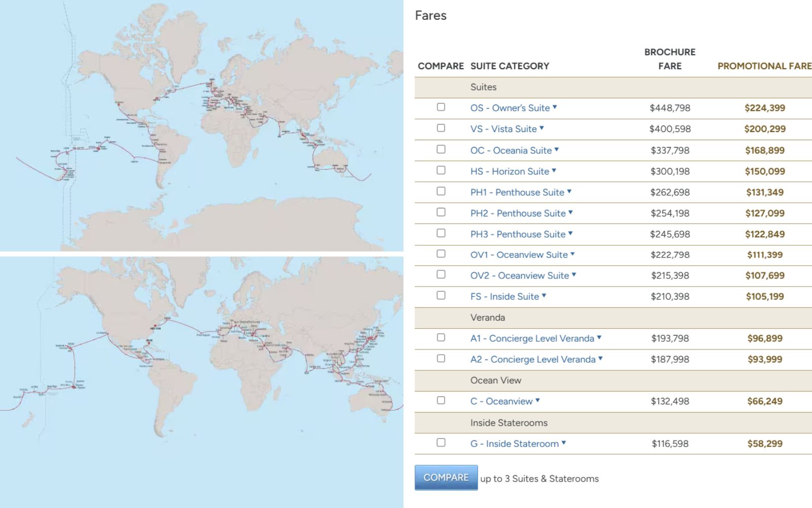812x508 pixels.
Task: Click the Inside Staterooms section row
Action: pyautogui.click(x=613, y=423)
